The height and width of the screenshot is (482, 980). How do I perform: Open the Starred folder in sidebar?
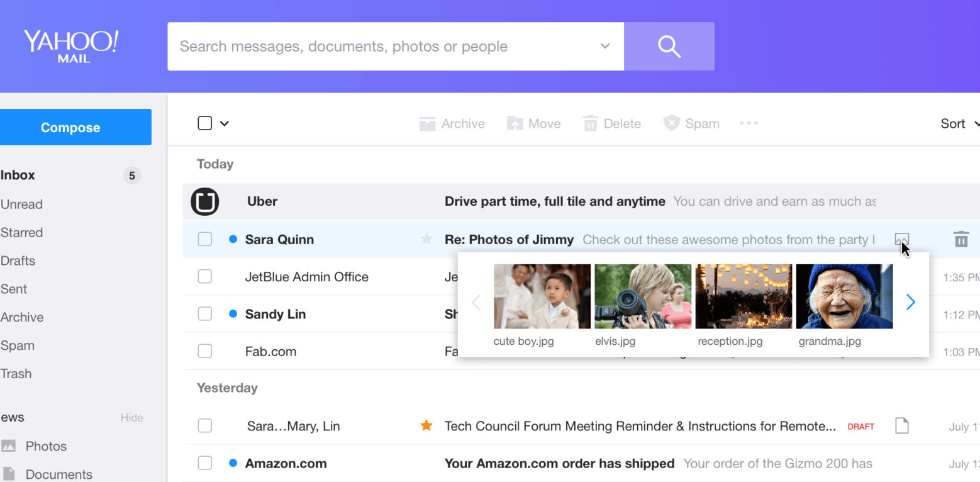(x=22, y=233)
